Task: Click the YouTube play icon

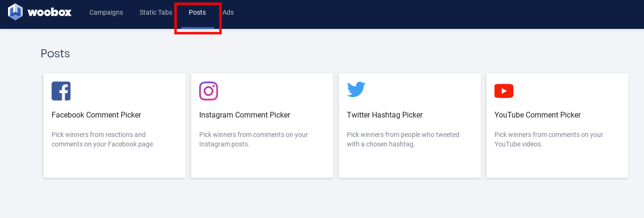Action: coord(503,91)
